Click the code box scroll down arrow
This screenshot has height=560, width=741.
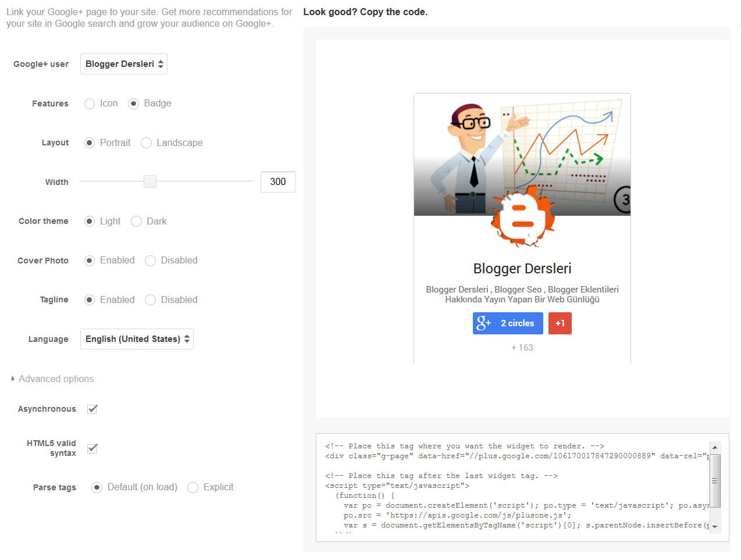click(x=715, y=527)
